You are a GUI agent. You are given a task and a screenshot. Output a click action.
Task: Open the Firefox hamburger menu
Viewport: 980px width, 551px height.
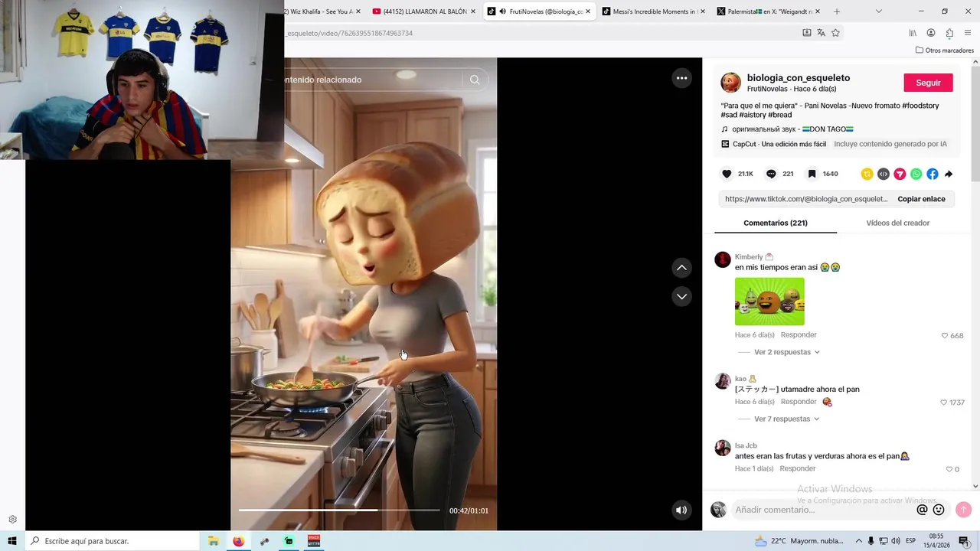coord(968,33)
